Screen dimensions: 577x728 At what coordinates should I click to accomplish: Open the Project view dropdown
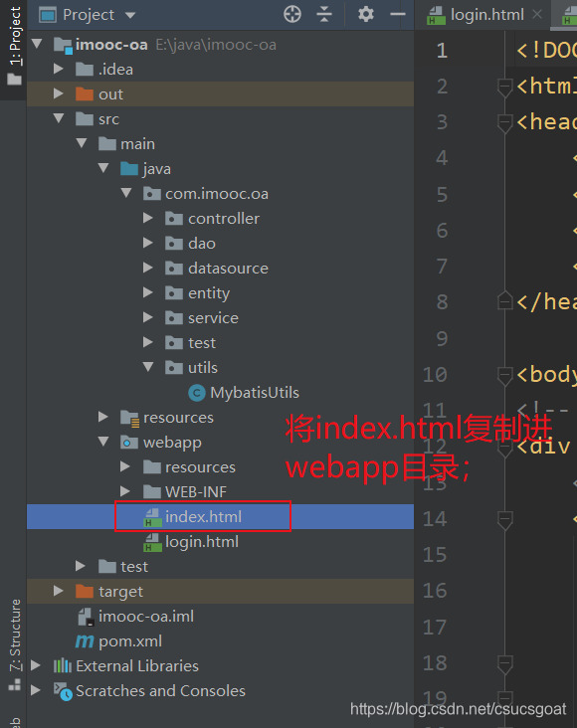click(x=130, y=15)
